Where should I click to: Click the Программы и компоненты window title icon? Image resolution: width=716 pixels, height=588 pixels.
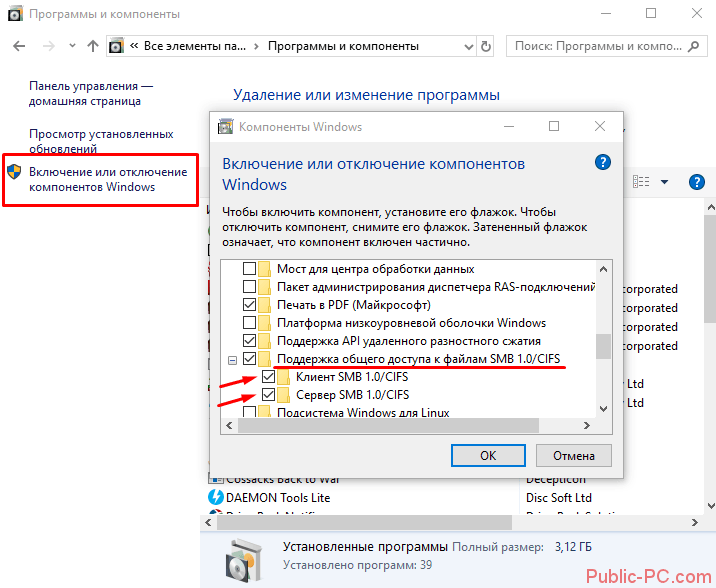pos(15,14)
